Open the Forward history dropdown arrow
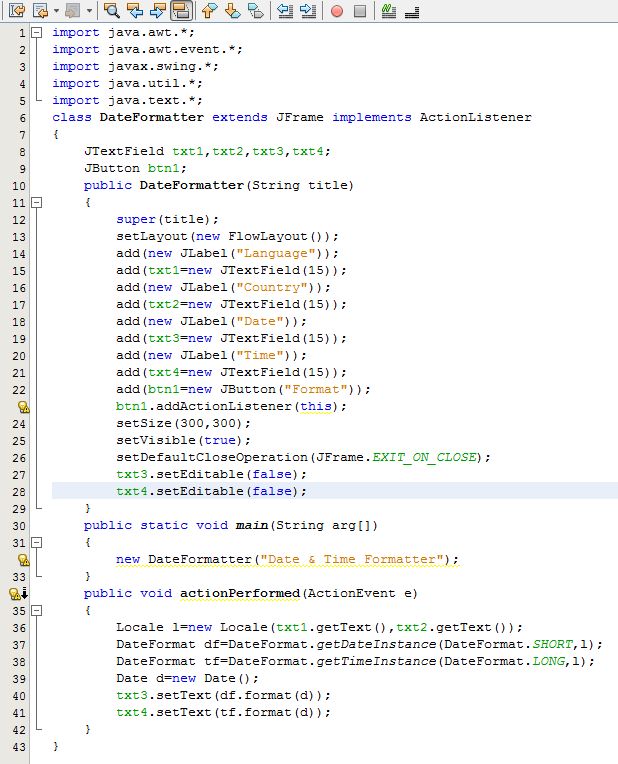This screenshot has height=764, width=618. point(89,10)
